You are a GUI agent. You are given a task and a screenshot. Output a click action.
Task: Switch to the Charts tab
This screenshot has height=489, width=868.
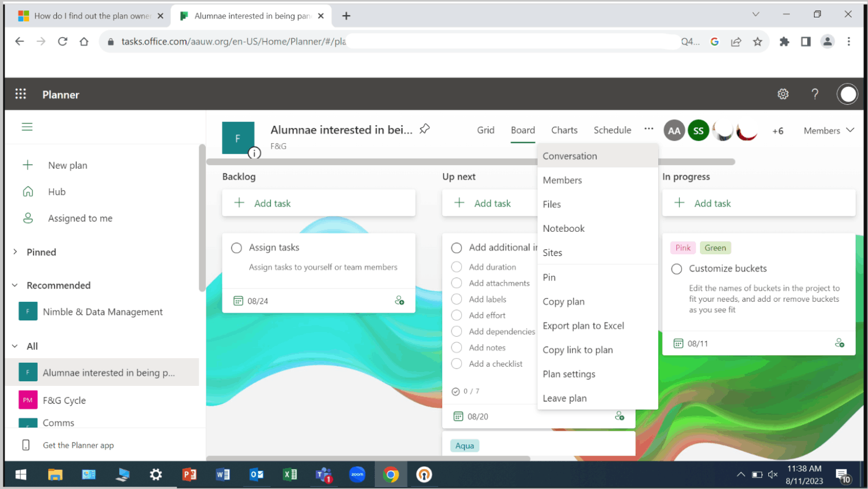564,130
